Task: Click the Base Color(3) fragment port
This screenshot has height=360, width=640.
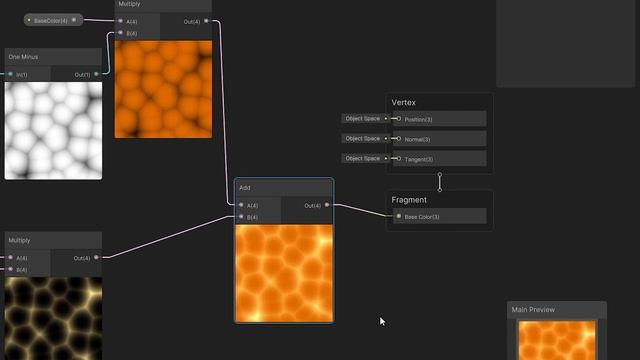Action: (399, 216)
